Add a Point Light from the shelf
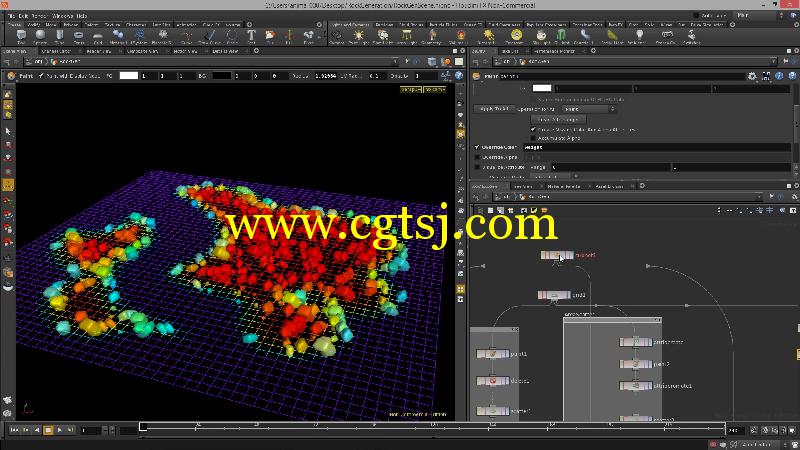The height and width of the screenshot is (450, 800). pyautogui.click(x=359, y=36)
